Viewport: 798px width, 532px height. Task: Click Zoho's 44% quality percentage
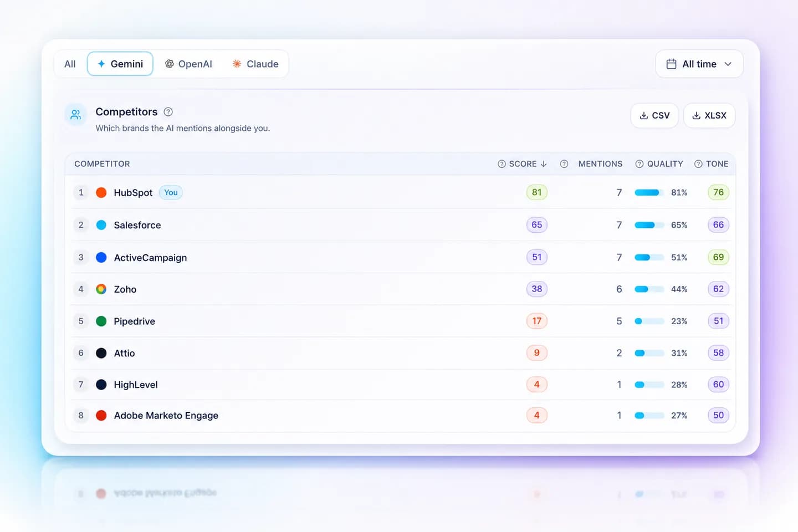(679, 289)
